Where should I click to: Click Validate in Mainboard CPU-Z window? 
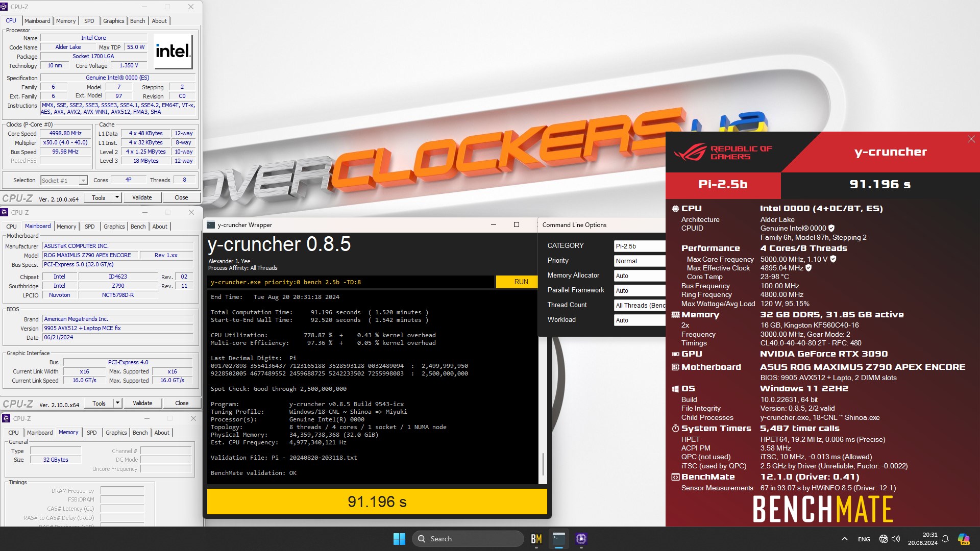pos(142,403)
